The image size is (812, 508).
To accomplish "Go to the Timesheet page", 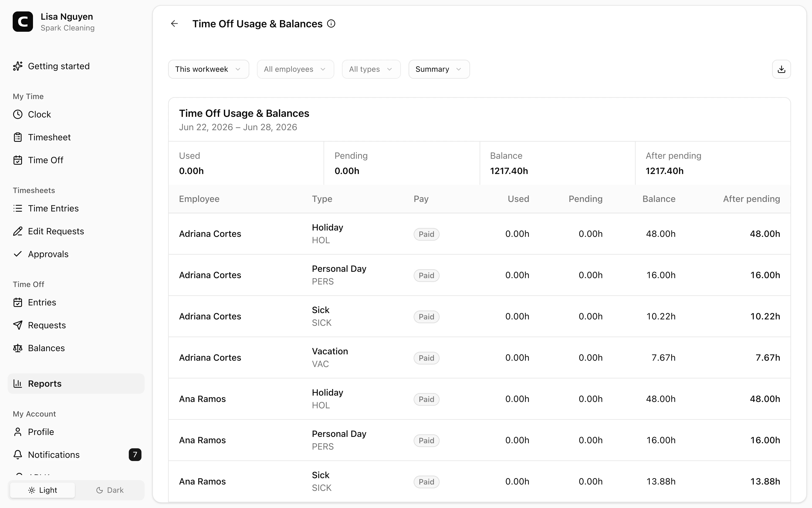I will point(76,137).
